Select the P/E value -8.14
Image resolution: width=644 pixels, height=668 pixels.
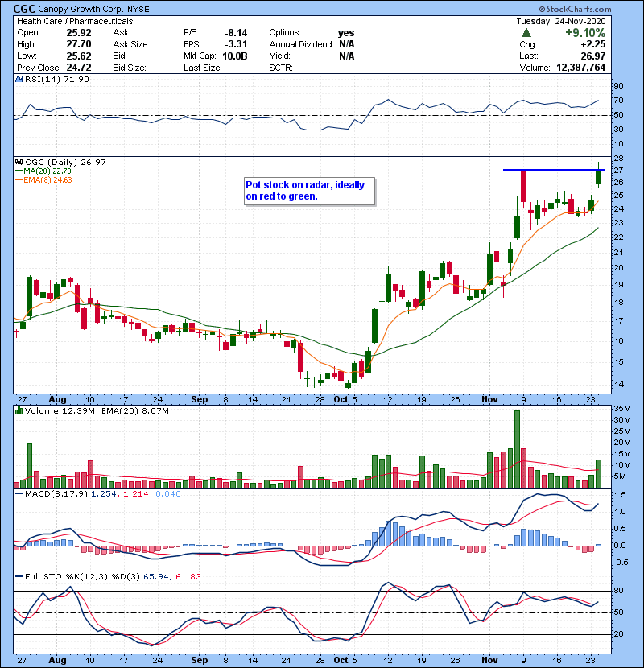(x=236, y=33)
